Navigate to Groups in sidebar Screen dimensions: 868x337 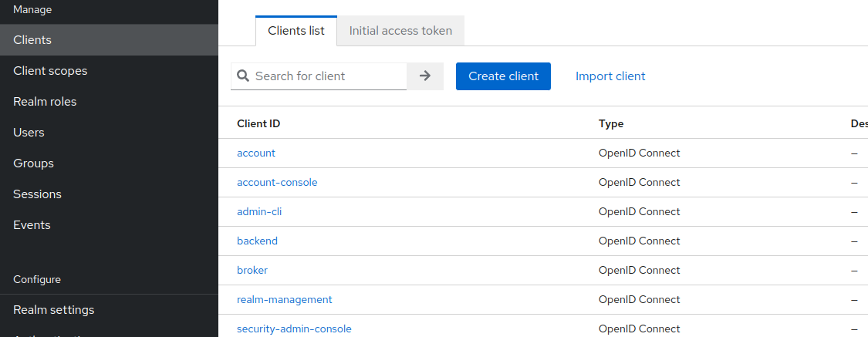pyautogui.click(x=109, y=163)
